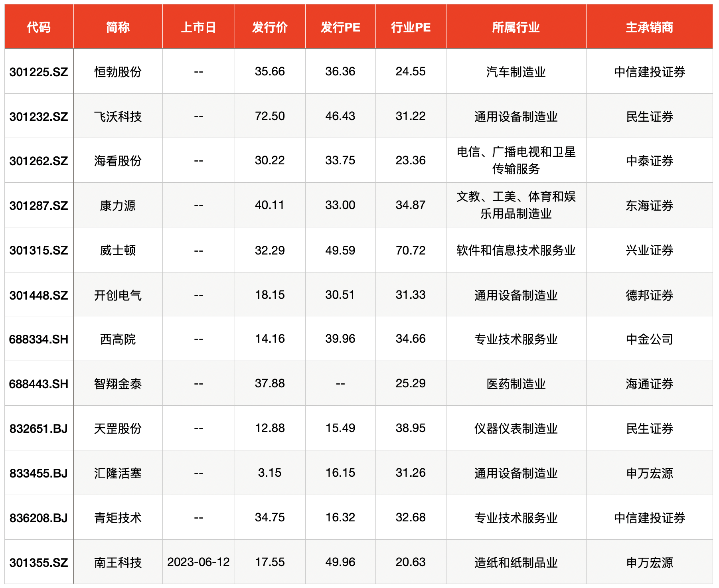Click industry PE value 24.55
719x588 pixels.
pos(411,71)
